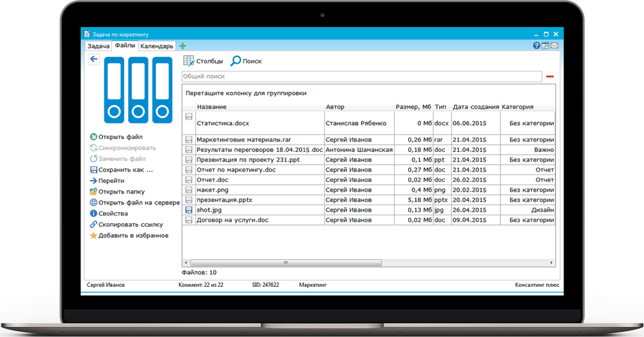Click the blue back arrow icon
The width and height of the screenshot is (644, 337).
(93, 59)
